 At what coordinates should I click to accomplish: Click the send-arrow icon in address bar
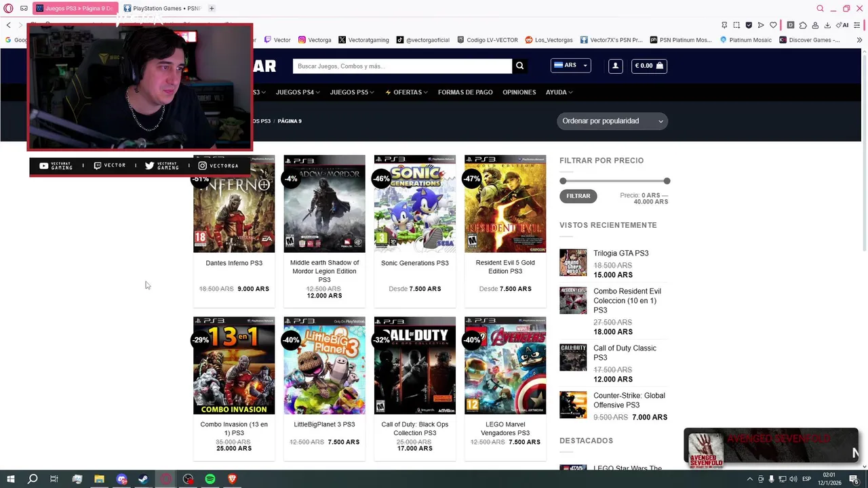[x=761, y=25]
